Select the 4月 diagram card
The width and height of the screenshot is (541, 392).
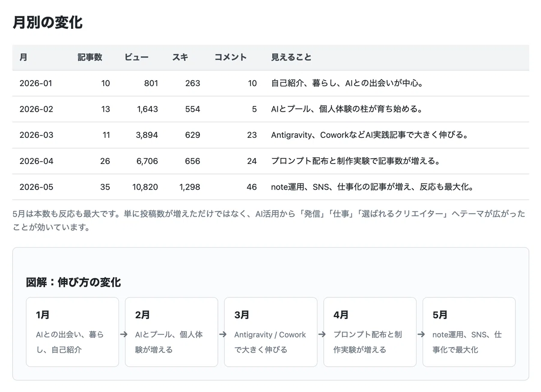tap(370, 332)
